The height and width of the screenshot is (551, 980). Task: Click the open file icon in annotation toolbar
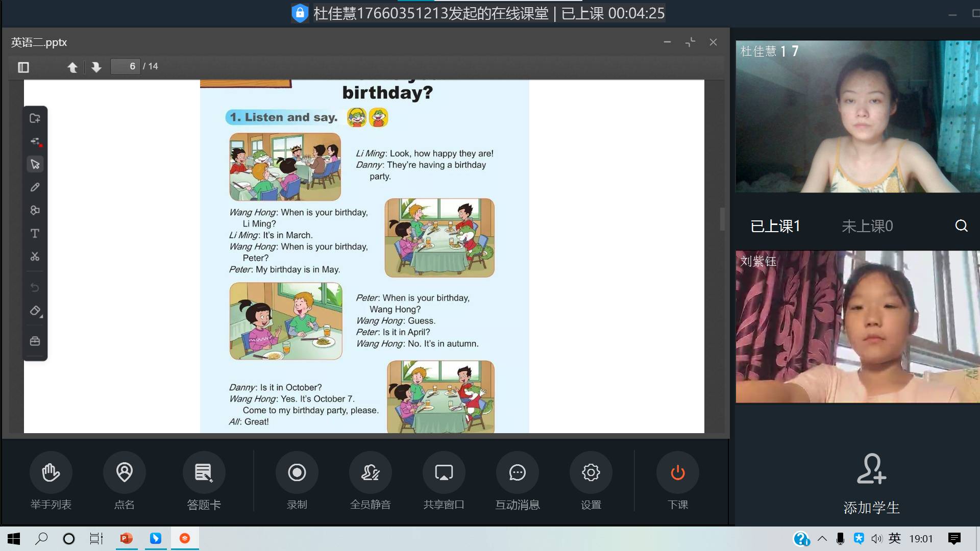coord(35,118)
